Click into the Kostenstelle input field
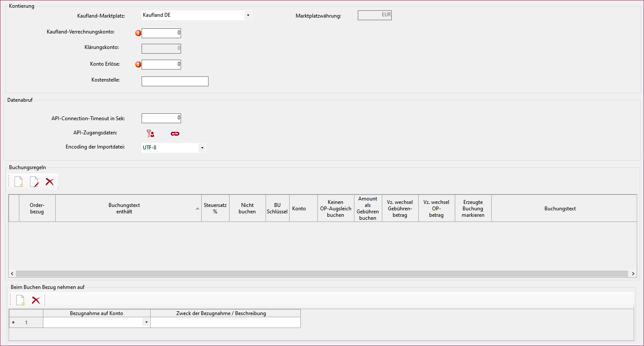Screen dimensions: 644x346 click(x=175, y=81)
